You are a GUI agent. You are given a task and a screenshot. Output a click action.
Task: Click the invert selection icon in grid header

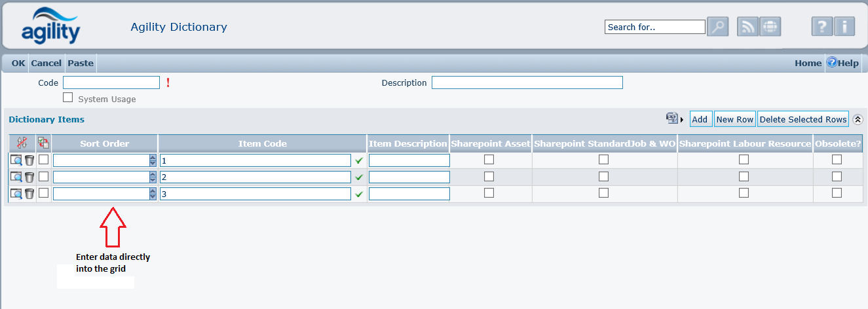coord(43,143)
